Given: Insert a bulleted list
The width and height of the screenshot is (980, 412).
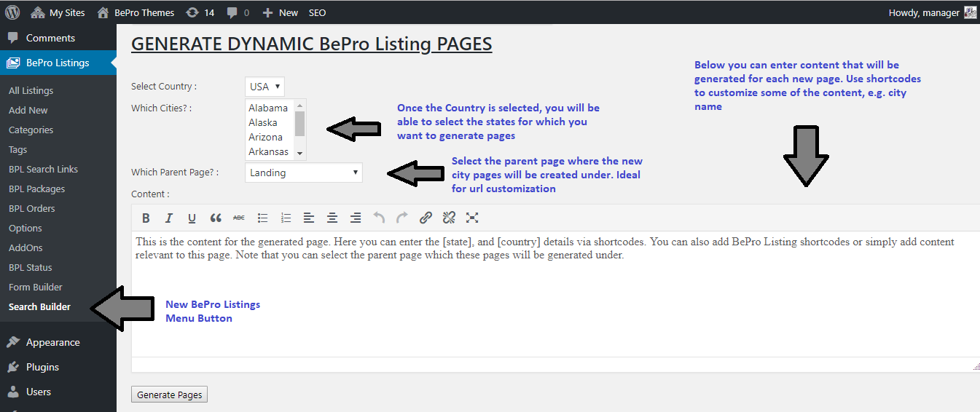Looking at the screenshot, I should click(262, 218).
